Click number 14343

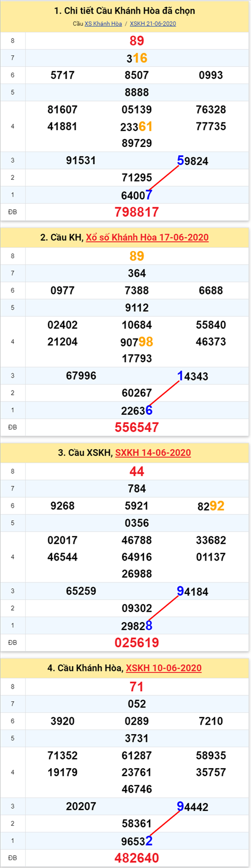click(x=192, y=376)
